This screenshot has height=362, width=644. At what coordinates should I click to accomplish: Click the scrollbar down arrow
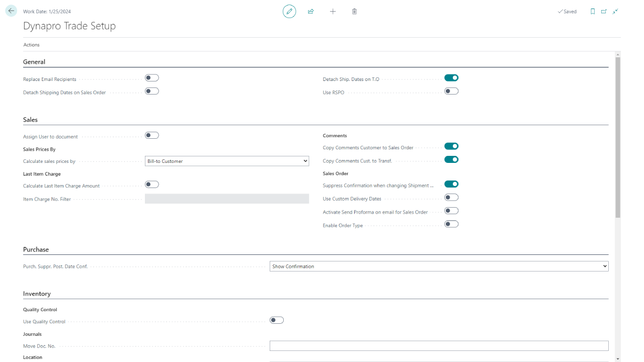pos(618,359)
